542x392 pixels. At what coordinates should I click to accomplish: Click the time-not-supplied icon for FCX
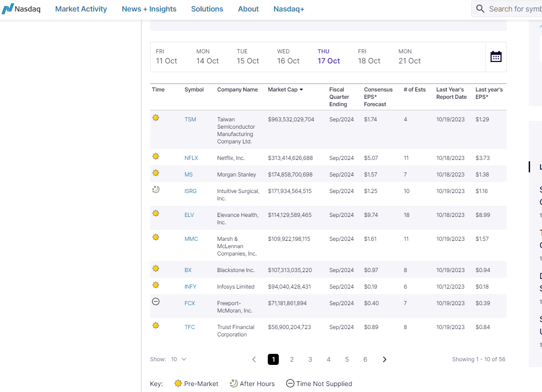click(x=156, y=301)
